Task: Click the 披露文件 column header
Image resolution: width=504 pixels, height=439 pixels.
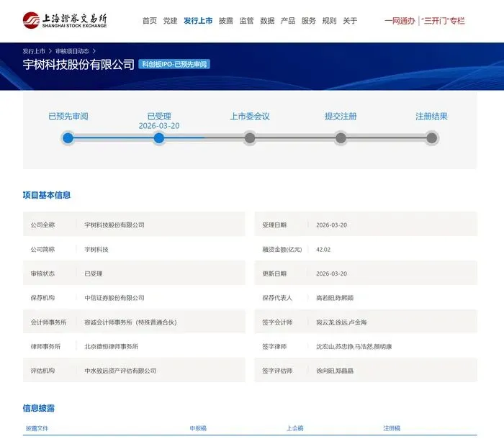Action: 37,428
